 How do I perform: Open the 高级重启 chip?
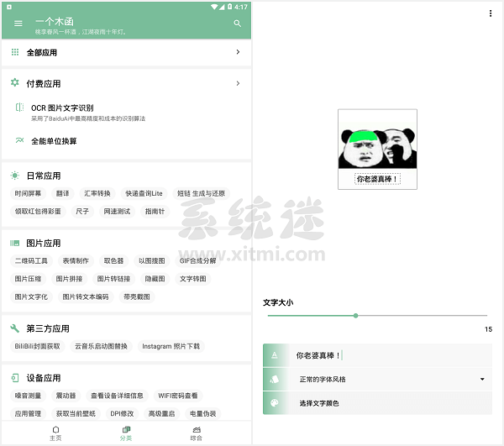pos(161,413)
